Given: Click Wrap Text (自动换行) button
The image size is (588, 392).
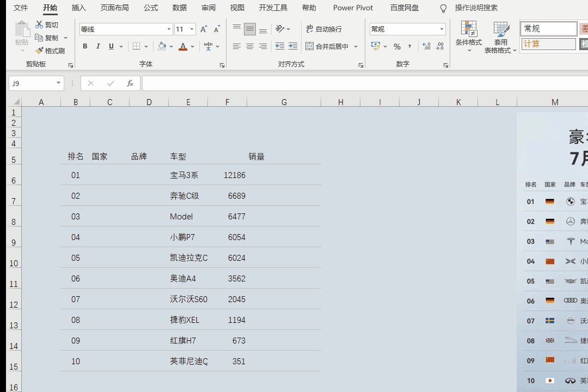Looking at the screenshot, I should pyautogui.click(x=324, y=29).
